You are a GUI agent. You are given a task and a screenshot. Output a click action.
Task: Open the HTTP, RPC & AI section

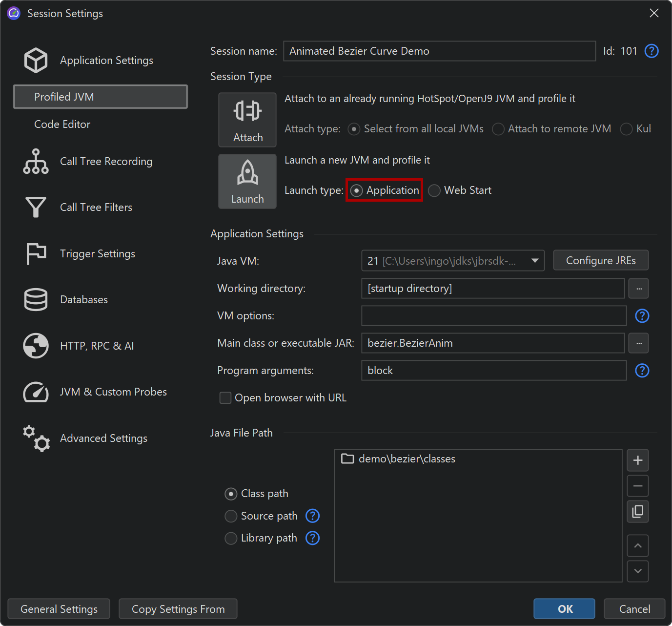click(x=97, y=346)
